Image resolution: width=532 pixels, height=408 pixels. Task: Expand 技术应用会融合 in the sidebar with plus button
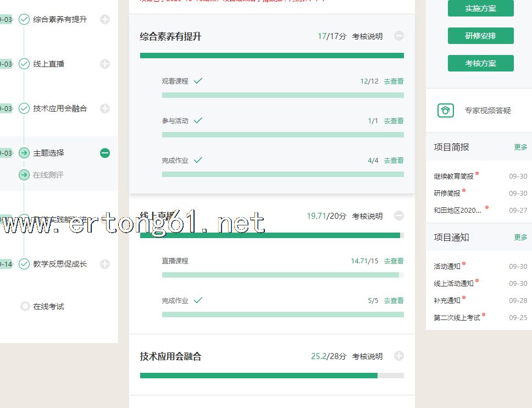[105, 108]
